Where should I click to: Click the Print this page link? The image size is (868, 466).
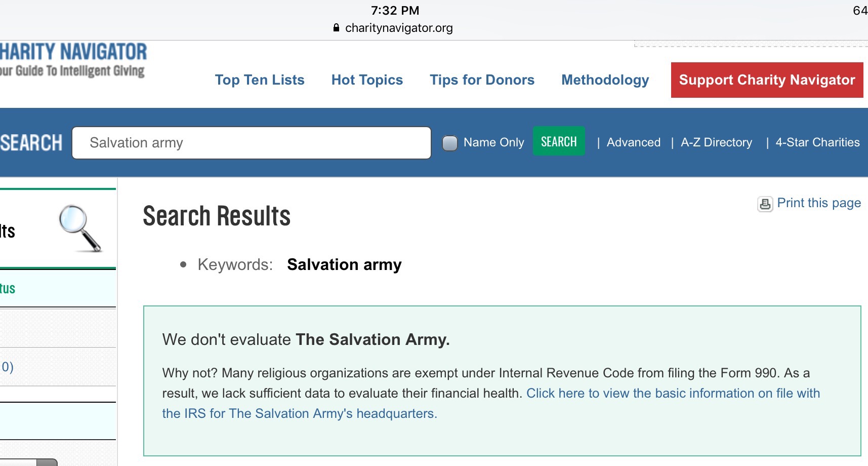point(819,203)
